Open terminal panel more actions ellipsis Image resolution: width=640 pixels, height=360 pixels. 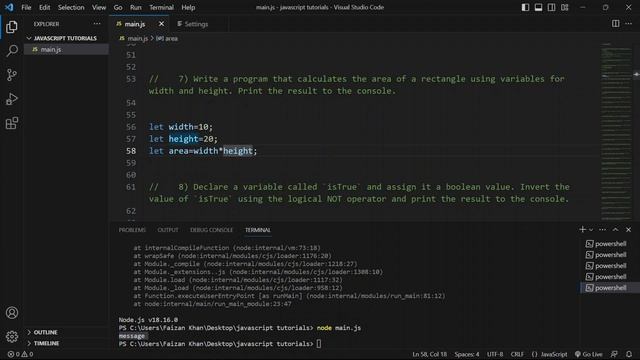(x=602, y=230)
